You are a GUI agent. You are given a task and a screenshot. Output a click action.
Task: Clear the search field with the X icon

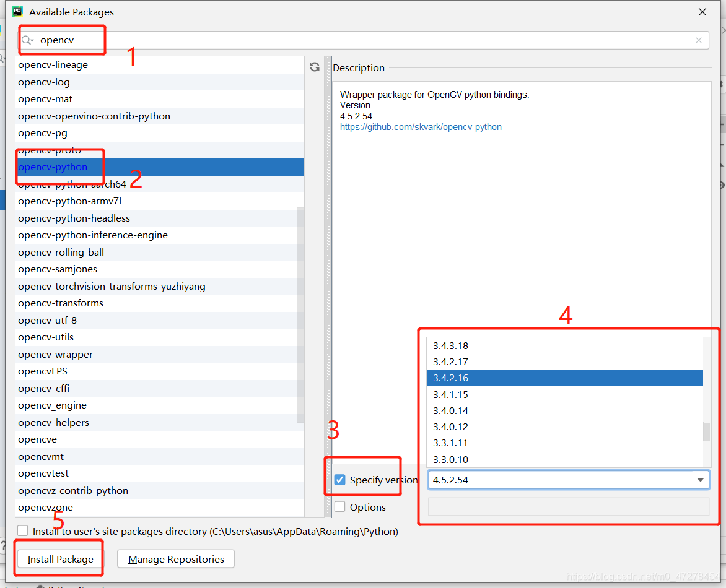(x=699, y=40)
